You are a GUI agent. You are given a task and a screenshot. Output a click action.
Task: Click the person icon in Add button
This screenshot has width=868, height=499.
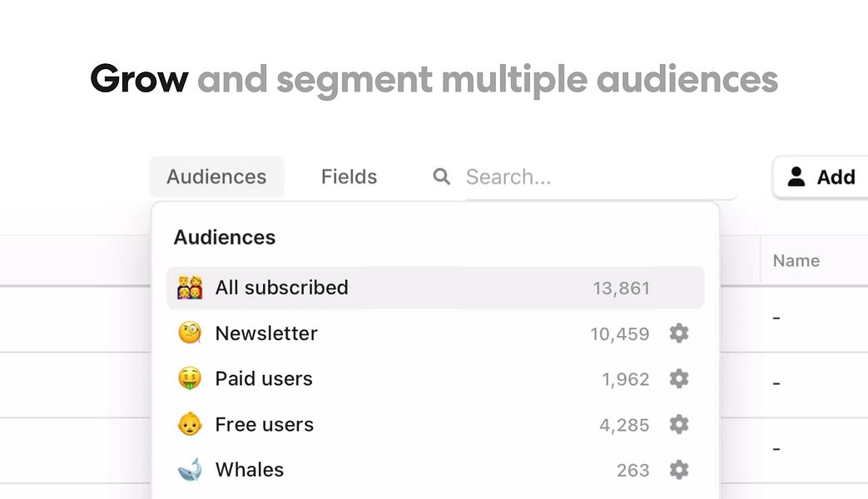tap(796, 176)
